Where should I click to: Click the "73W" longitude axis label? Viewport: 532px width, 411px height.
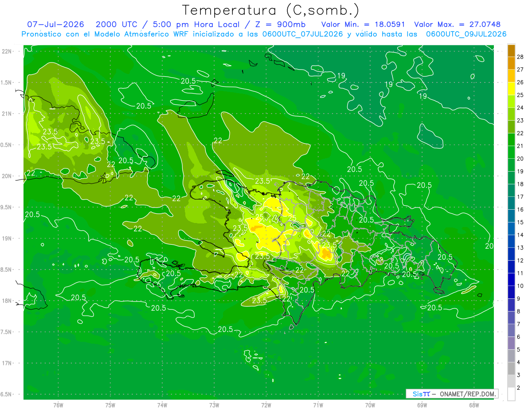214,405
